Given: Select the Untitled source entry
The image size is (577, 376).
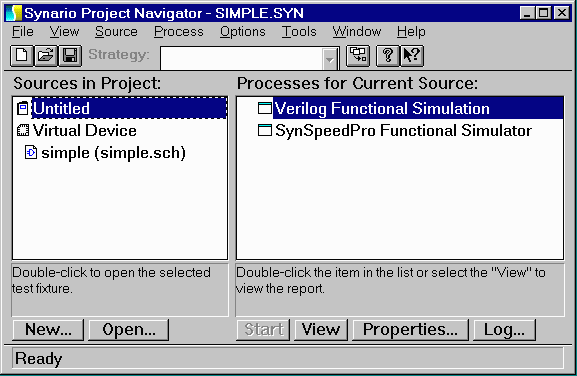Looking at the screenshot, I should tap(129, 109).
